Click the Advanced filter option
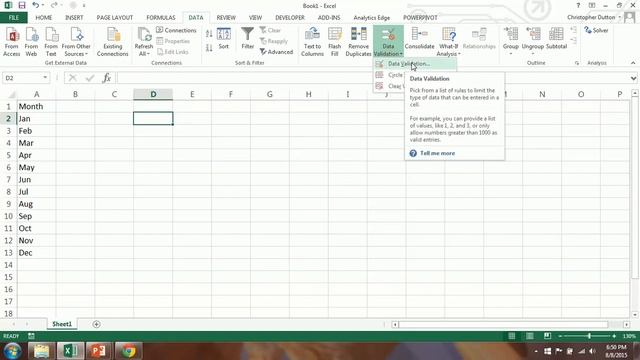Image resolution: width=640 pixels, height=360 pixels. point(276,52)
